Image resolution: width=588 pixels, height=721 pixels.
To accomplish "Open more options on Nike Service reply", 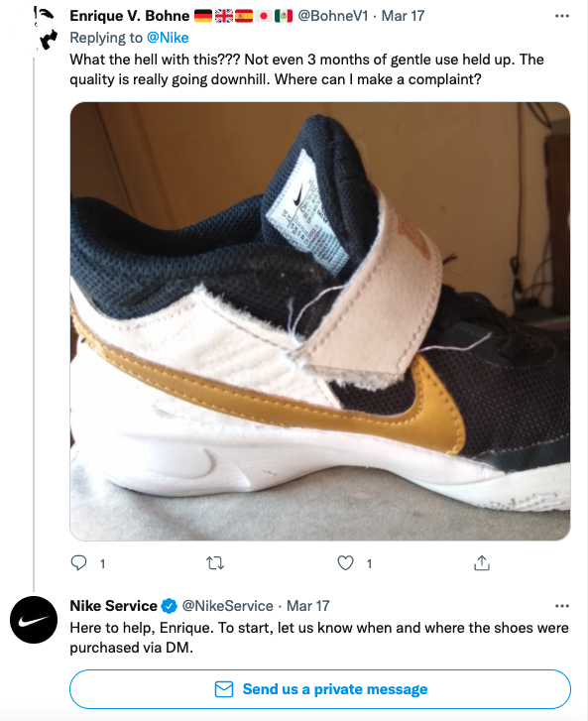I will [x=562, y=606].
